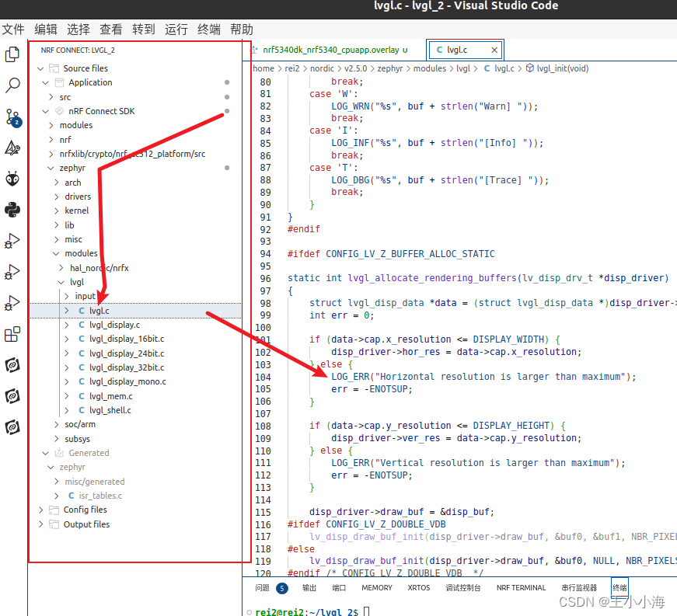Open the 串行监视器 panel tab
Viewport: 677px width, 616px height.
[x=579, y=588]
